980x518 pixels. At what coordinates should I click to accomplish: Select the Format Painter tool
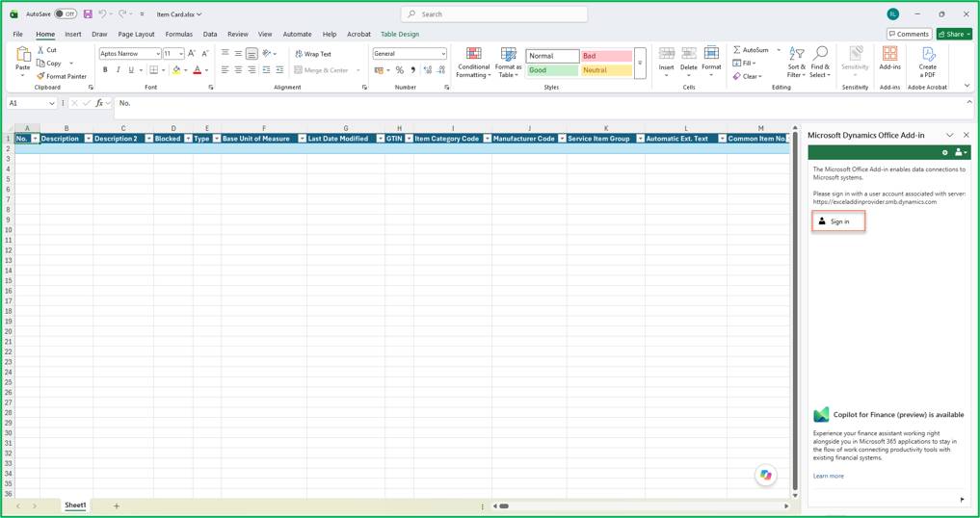[62, 76]
